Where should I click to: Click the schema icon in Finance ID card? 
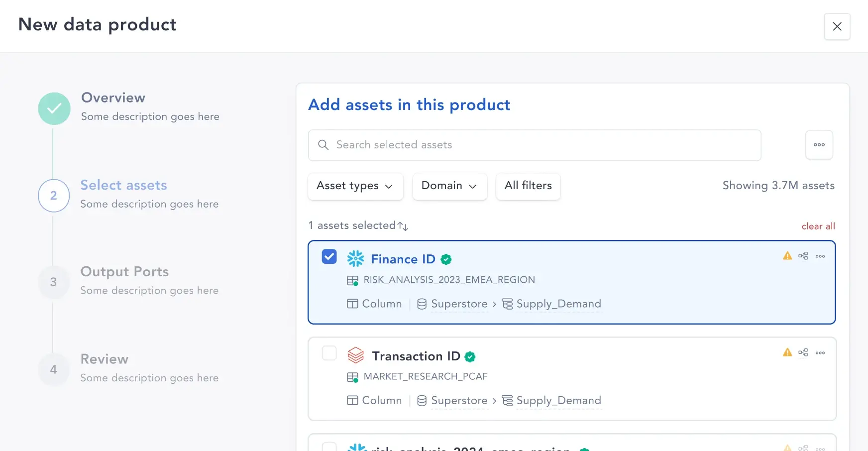(507, 304)
